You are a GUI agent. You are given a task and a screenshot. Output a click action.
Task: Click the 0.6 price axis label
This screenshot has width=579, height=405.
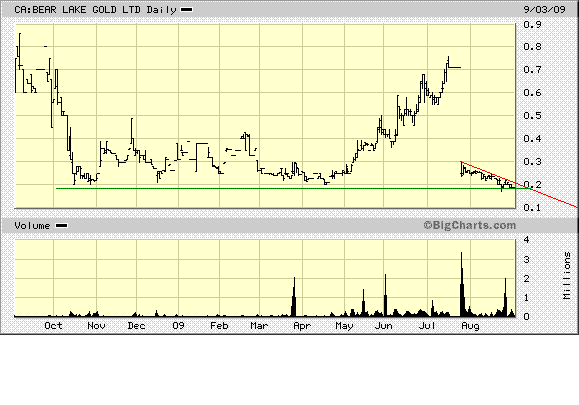pyautogui.click(x=532, y=93)
